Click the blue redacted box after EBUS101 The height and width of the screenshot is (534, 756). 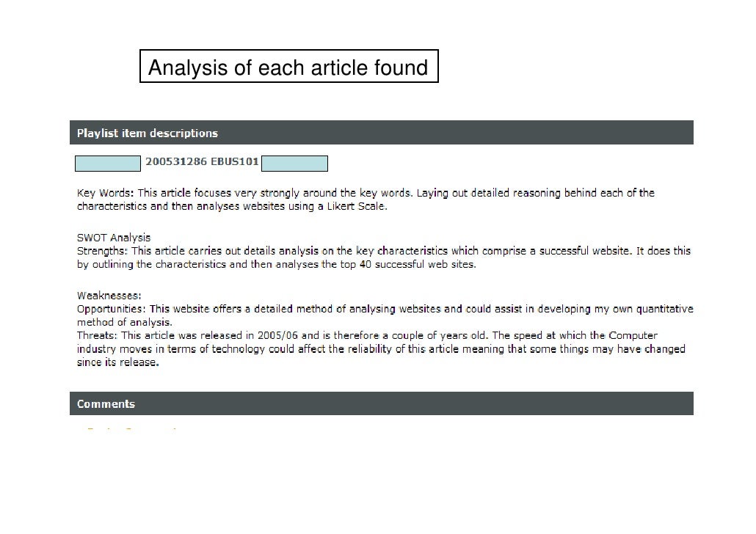294,164
